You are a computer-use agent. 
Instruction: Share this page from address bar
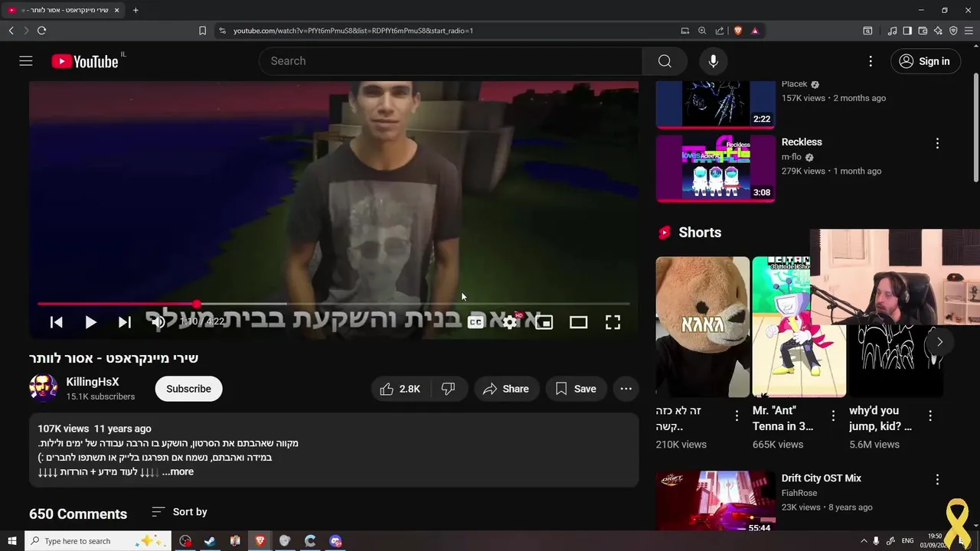(x=720, y=31)
